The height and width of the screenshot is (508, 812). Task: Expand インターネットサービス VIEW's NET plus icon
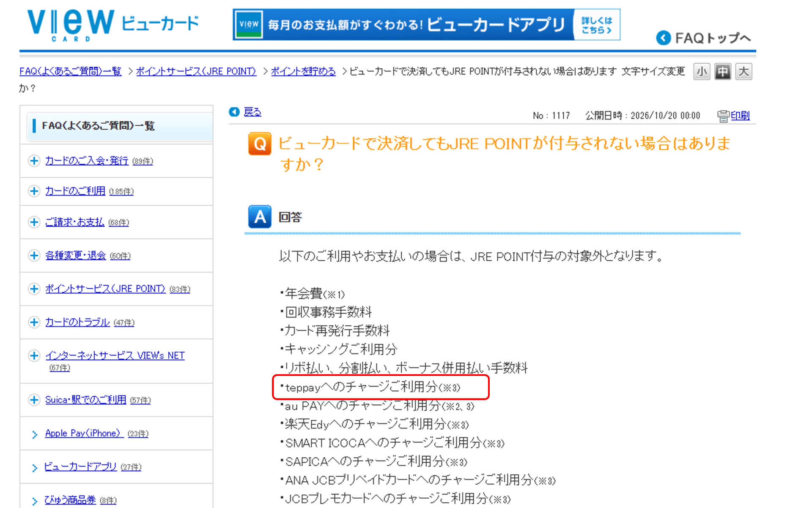point(34,355)
